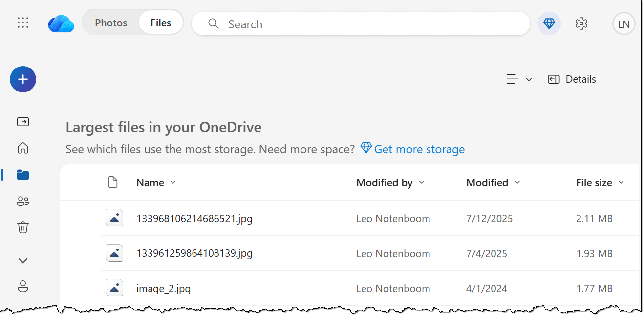Follow the Get more storage link

pos(412,149)
